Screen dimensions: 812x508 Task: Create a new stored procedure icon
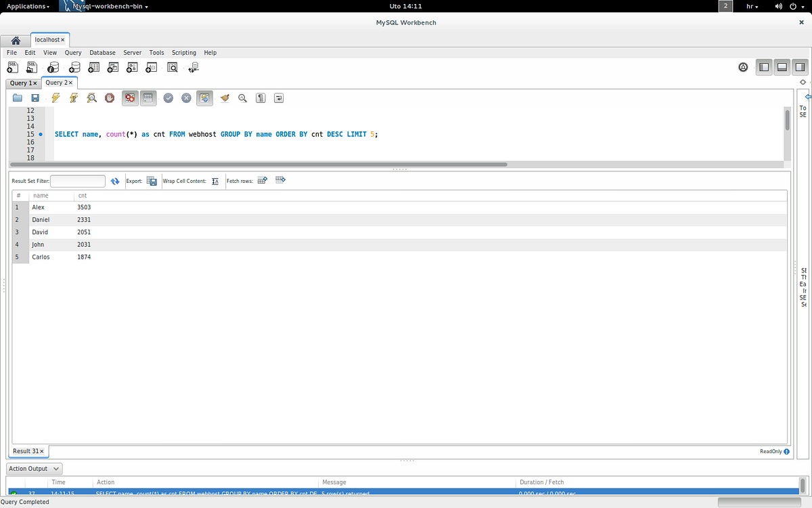point(133,67)
